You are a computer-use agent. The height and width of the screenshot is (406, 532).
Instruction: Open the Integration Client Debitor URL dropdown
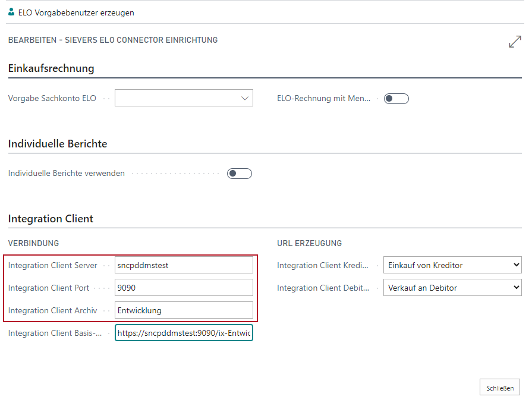point(452,288)
